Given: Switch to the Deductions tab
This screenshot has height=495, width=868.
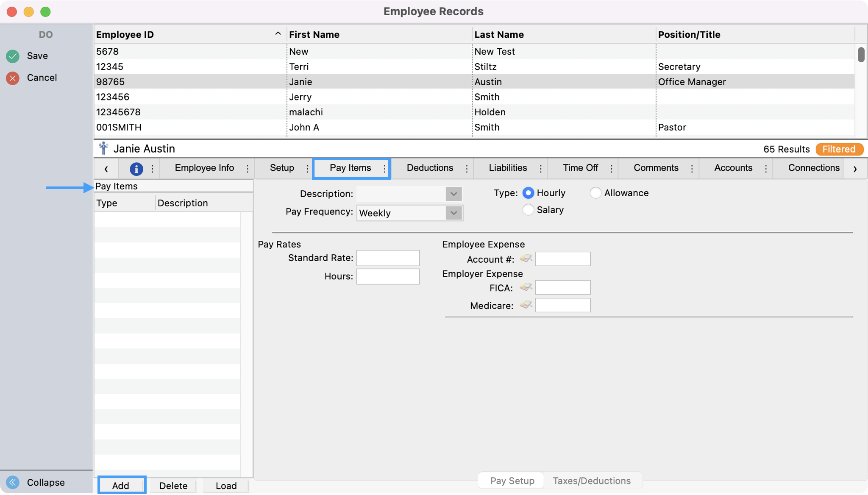Looking at the screenshot, I should [x=430, y=168].
